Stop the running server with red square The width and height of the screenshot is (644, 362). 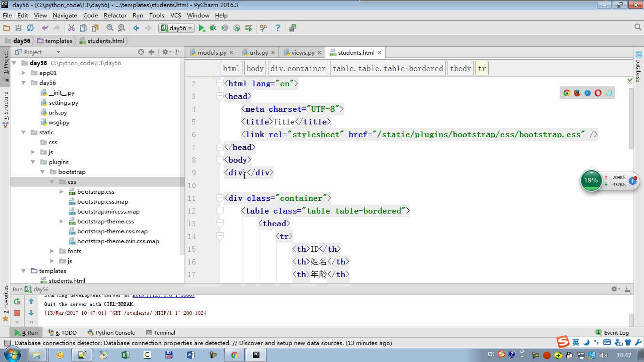coord(17,313)
